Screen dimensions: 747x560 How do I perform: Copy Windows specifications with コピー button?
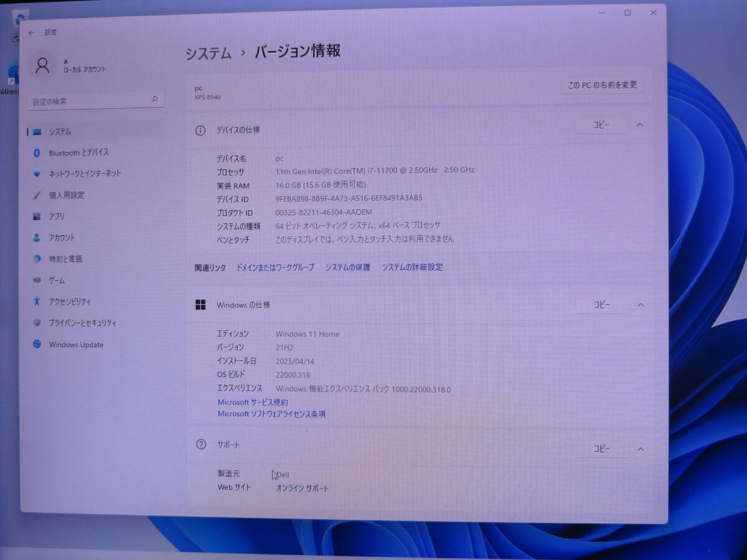click(601, 305)
